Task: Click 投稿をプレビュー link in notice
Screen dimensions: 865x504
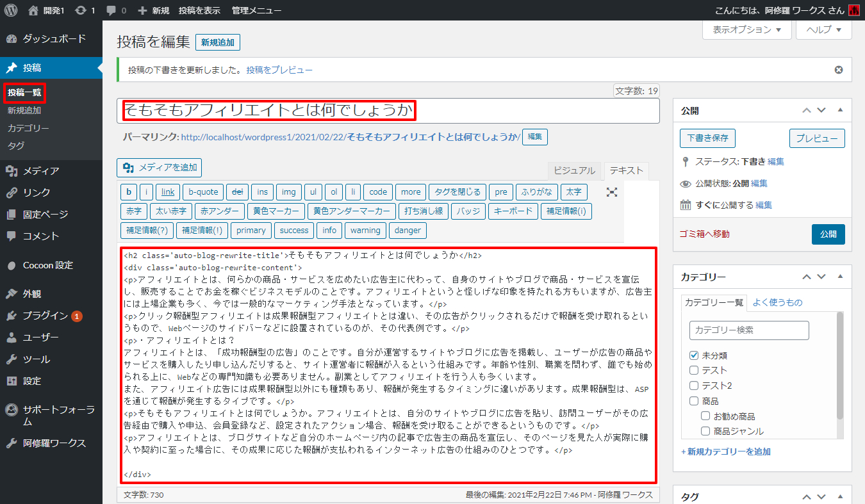Action: pos(279,70)
